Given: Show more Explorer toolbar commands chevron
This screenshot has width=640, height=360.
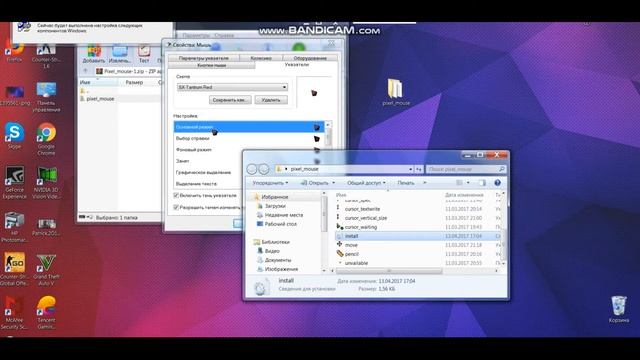Looking at the screenshot, I should [425, 183].
